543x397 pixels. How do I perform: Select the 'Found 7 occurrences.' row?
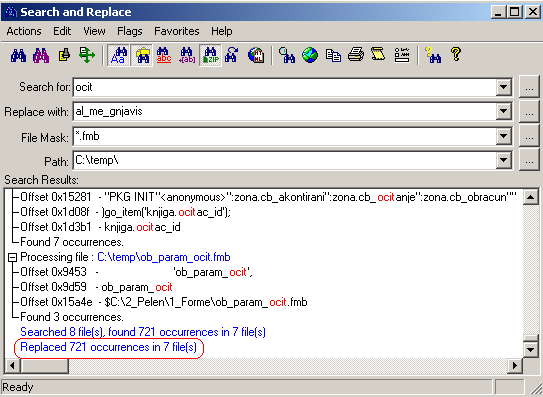[72, 242]
